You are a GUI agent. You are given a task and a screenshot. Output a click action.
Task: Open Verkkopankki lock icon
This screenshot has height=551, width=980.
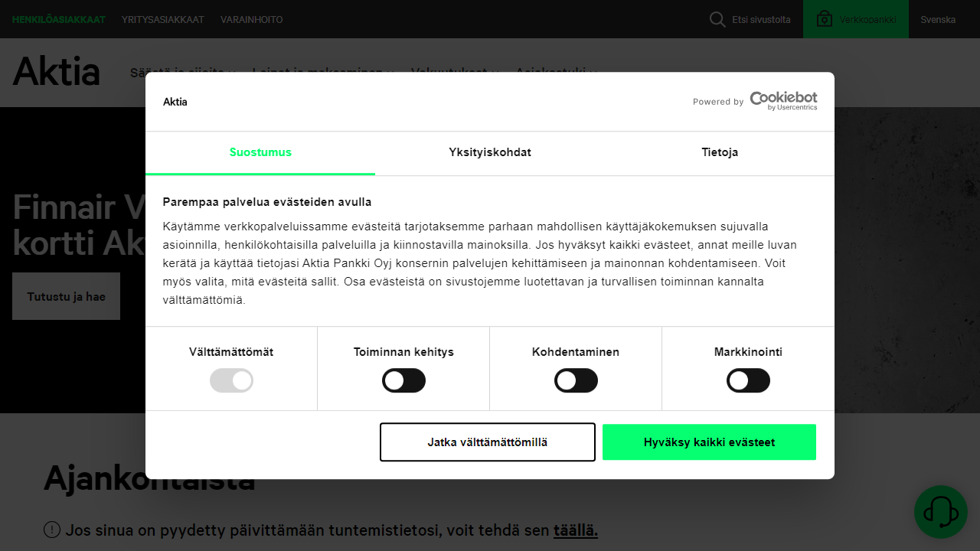tap(825, 19)
